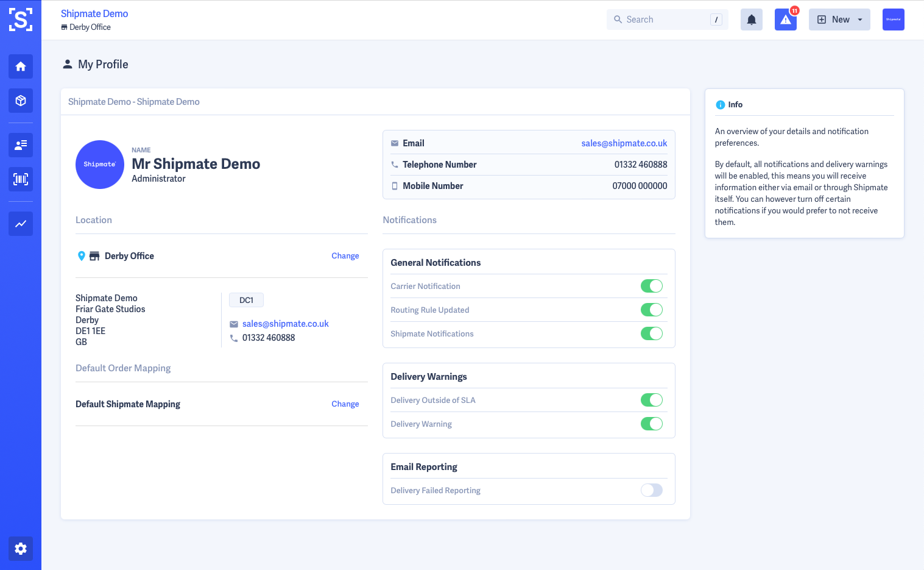The width and height of the screenshot is (924, 570).
Task: Click the Info circle icon
Action: [721, 105]
